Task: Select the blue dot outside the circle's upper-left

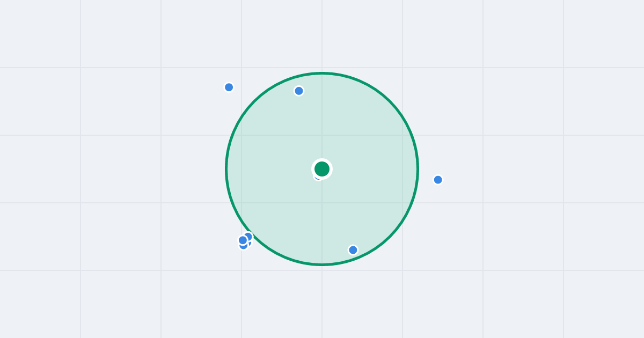Action: tap(229, 87)
